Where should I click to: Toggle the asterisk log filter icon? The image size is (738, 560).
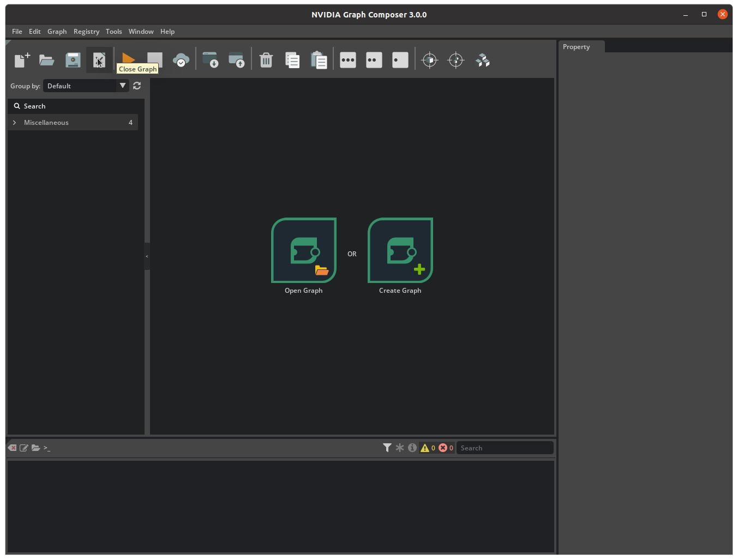pos(400,448)
